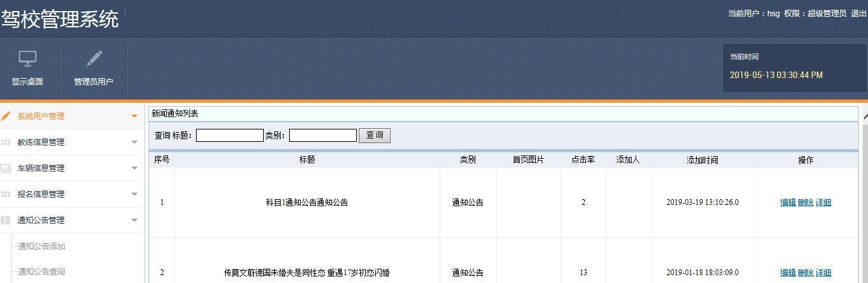Expand the 系统用户管理 dropdown arrow

pos(135,116)
